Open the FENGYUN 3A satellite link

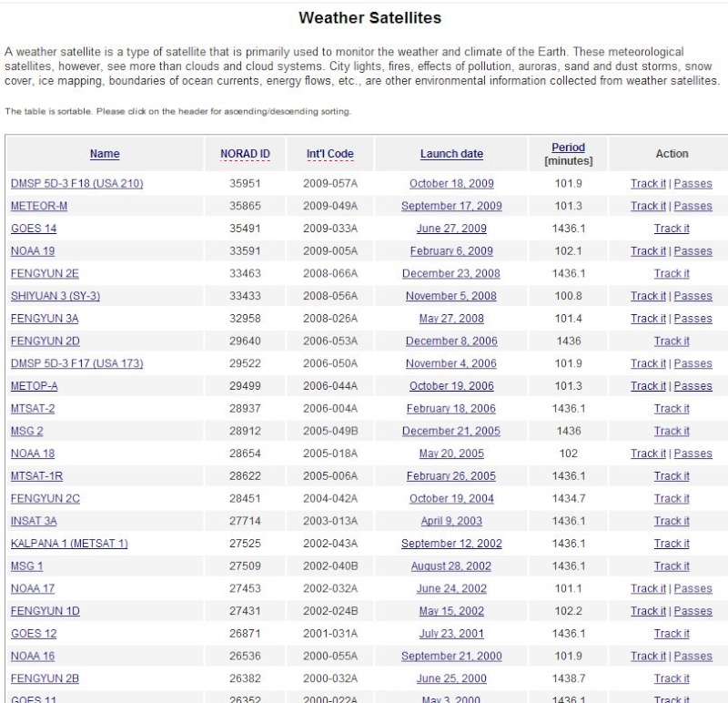pos(45,319)
